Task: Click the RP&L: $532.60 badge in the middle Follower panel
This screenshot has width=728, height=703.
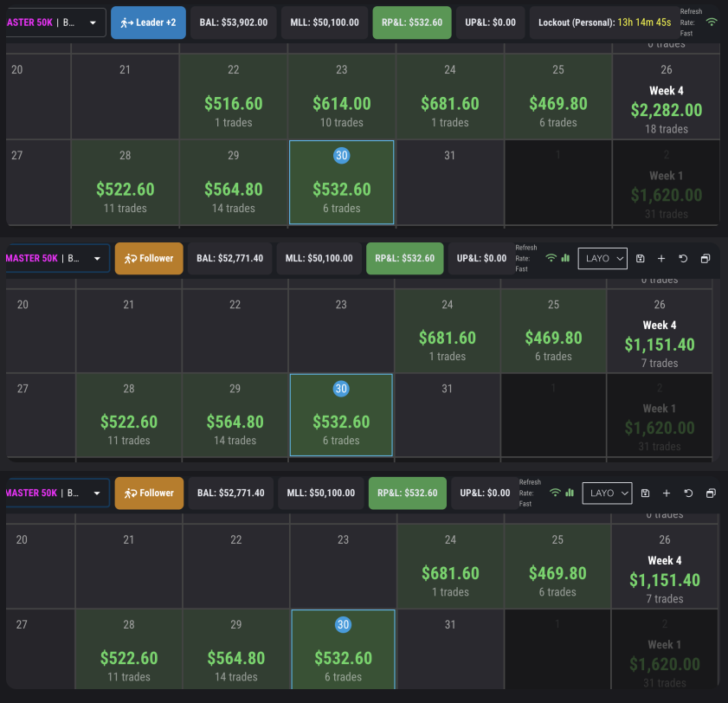Action: (405, 258)
